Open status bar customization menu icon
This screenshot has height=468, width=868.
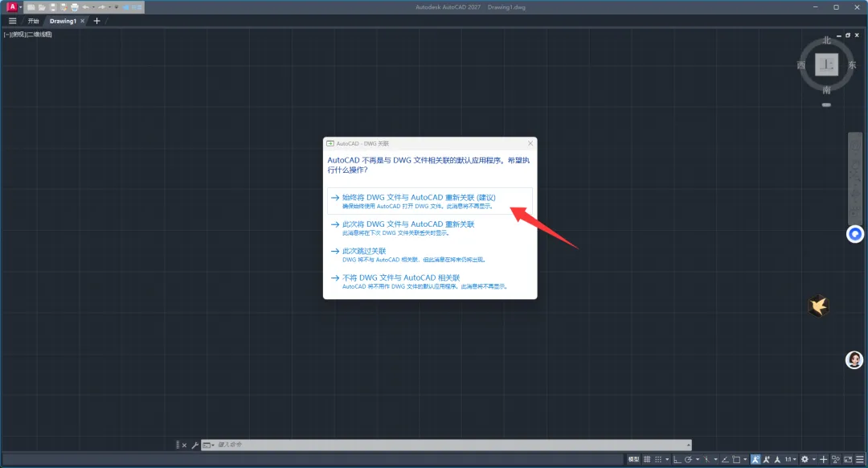point(860,459)
